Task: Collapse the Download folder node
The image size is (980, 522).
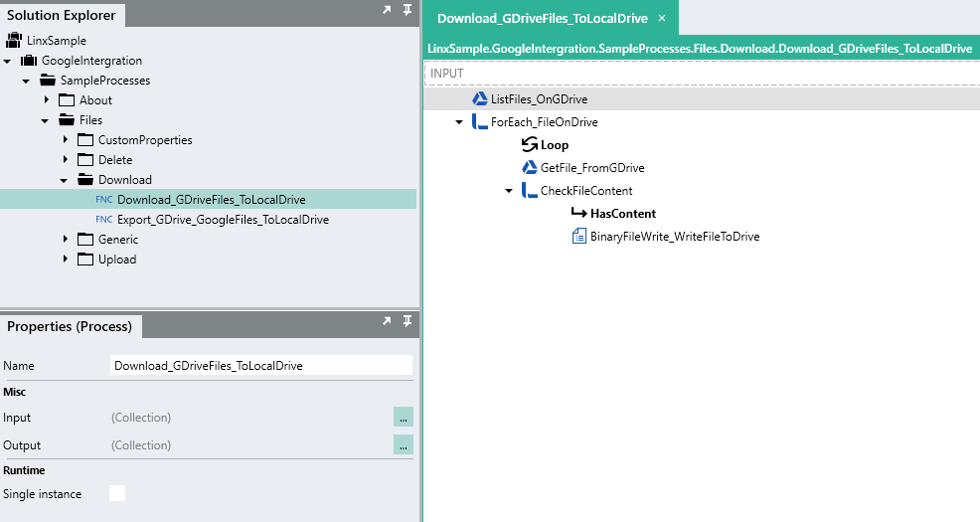Action: [x=64, y=181]
